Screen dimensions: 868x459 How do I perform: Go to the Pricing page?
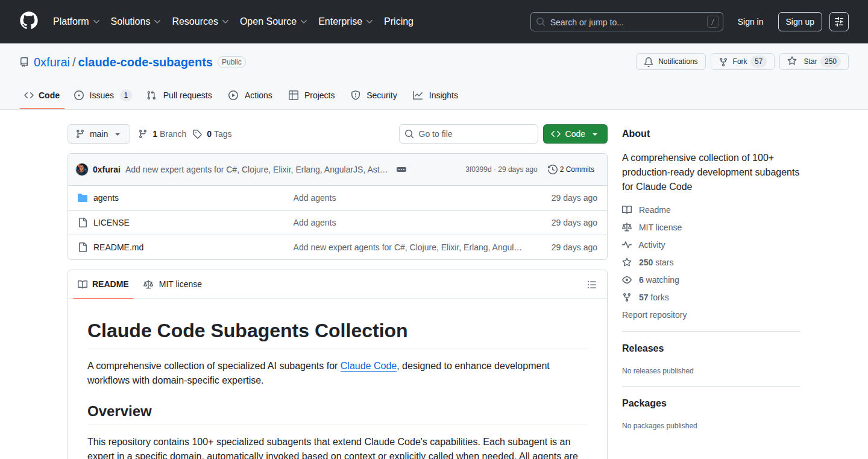pos(398,21)
